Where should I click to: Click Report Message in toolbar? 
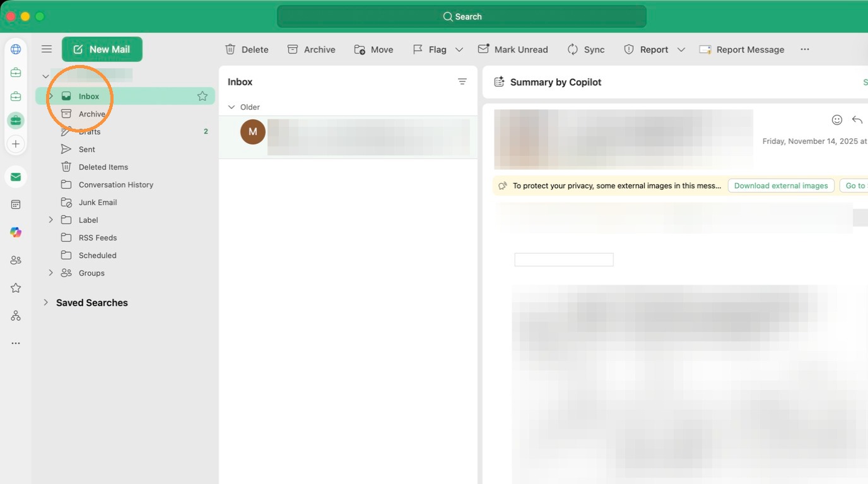point(742,49)
